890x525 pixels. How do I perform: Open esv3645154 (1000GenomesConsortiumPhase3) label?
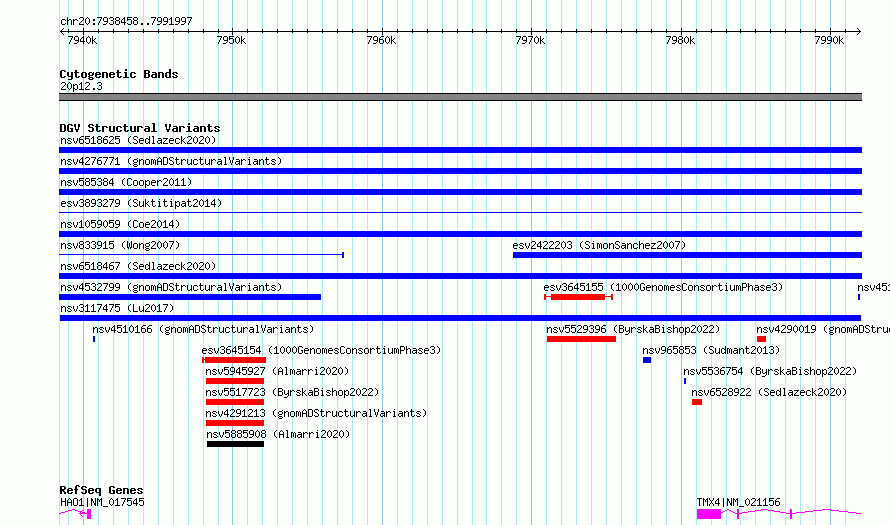(321, 350)
